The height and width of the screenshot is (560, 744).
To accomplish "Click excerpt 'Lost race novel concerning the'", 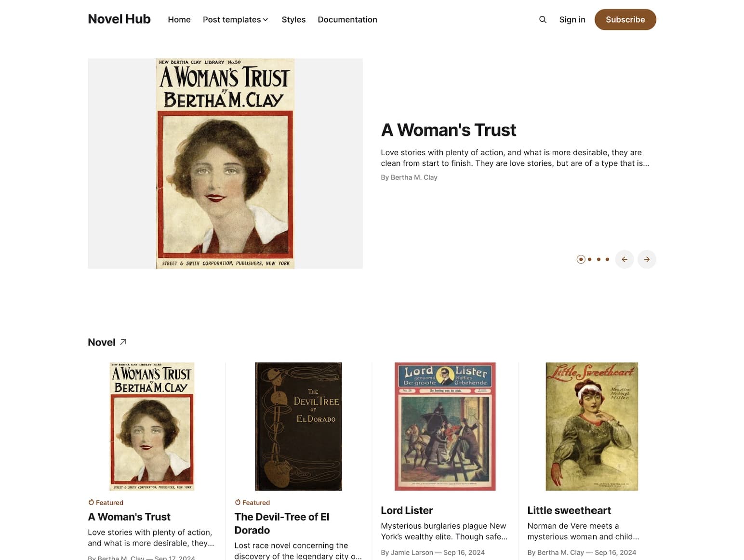I will (298, 550).
